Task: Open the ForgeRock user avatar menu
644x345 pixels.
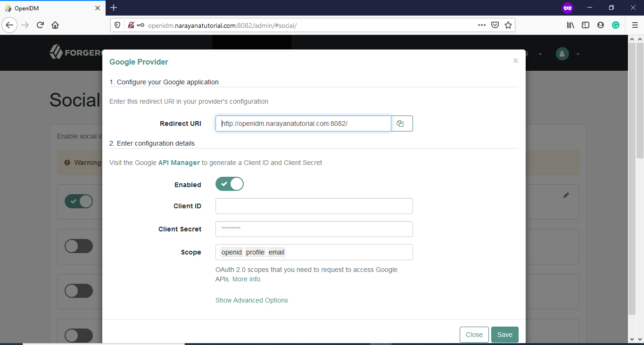Action: [x=562, y=54]
